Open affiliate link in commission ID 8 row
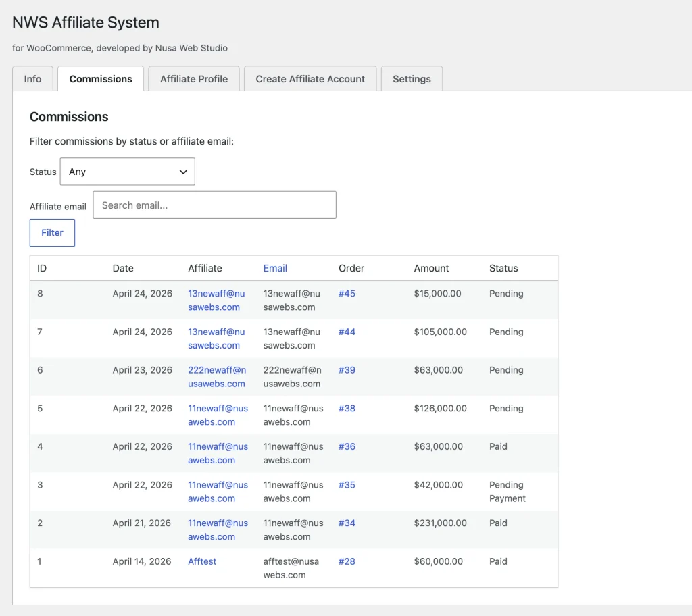 click(216, 301)
